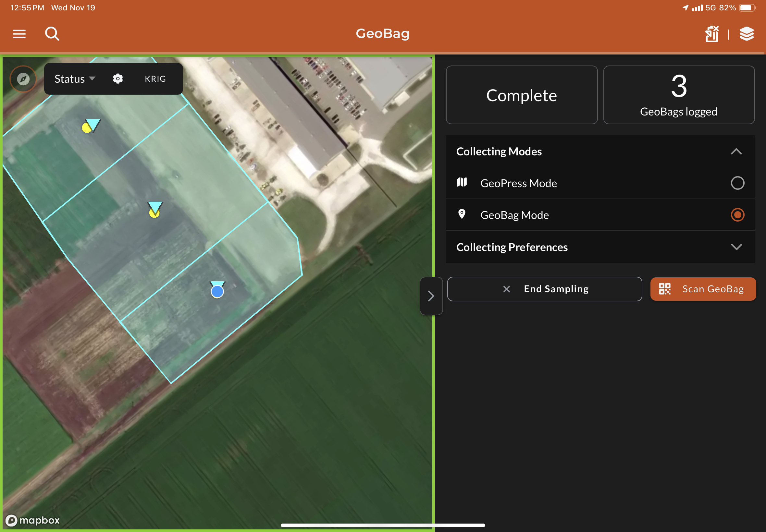This screenshot has height=532, width=766.
Task: Open map settings gear icon
Action: [118, 79]
